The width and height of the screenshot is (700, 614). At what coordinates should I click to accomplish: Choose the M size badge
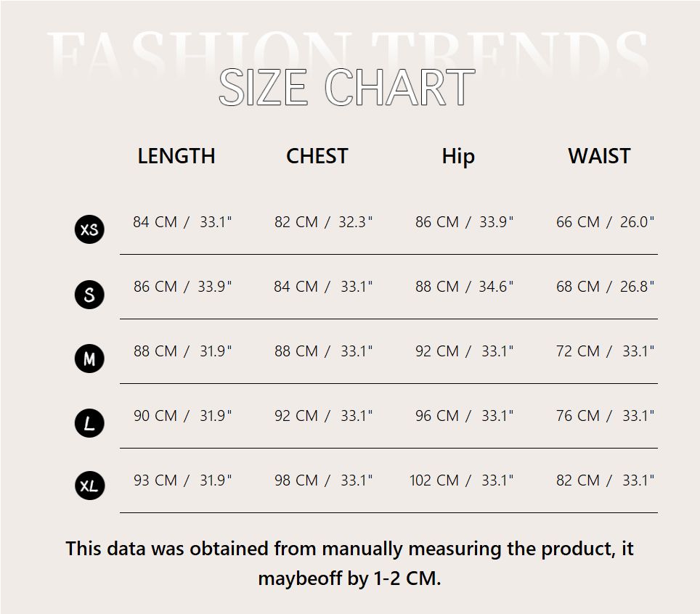89,359
